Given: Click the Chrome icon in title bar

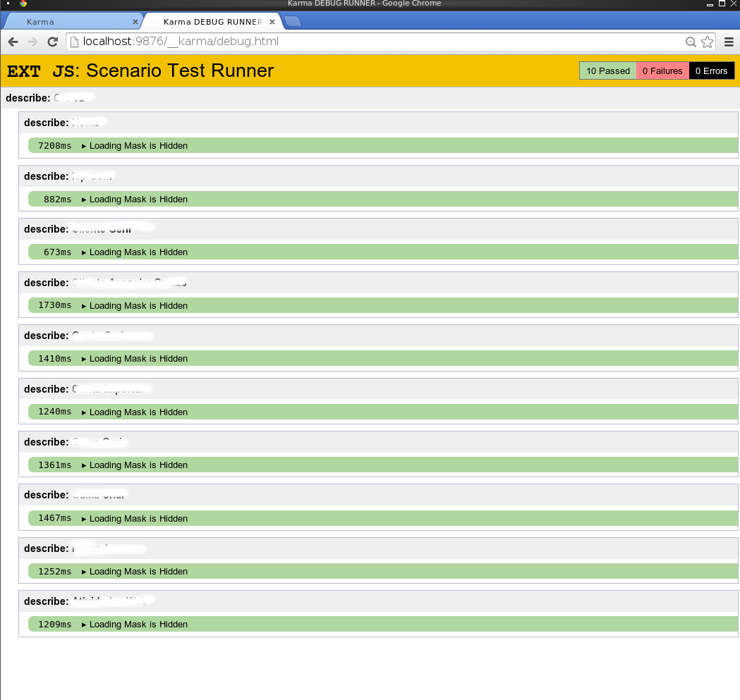Looking at the screenshot, I should pyautogui.click(x=23, y=4).
